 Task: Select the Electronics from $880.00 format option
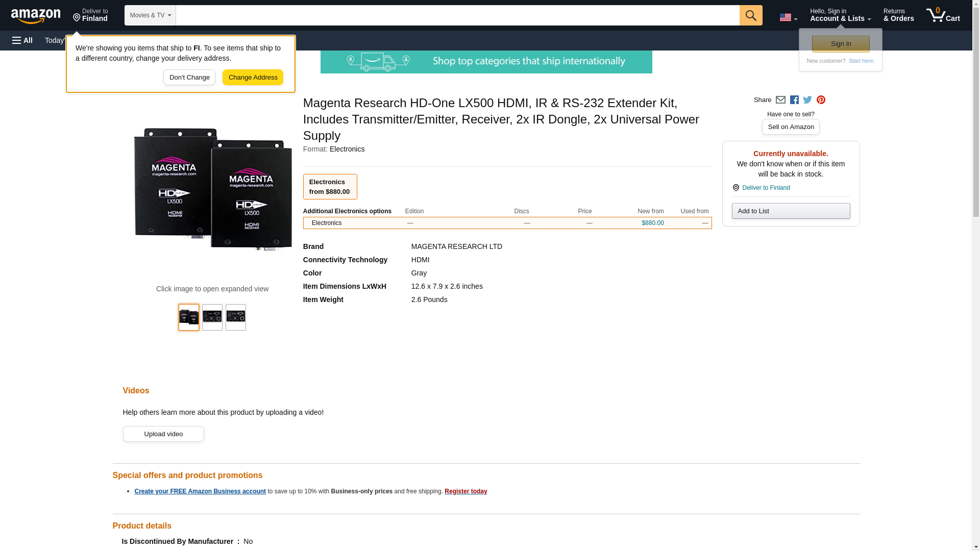tap(330, 187)
